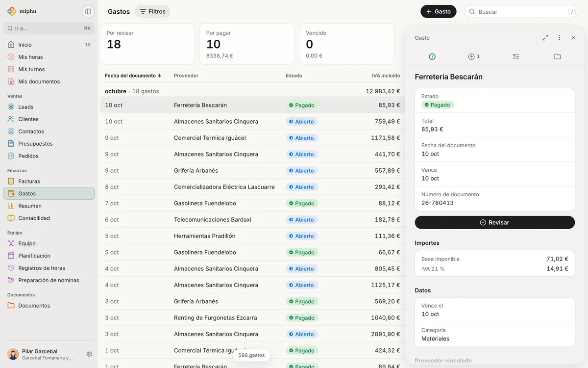
Task: Select the Herramientas Pradillón expense row
Action: 252,236
